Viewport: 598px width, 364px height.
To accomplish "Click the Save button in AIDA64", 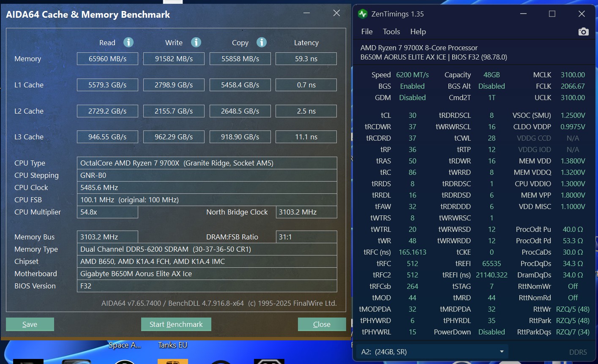I will pyautogui.click(x=30, y=324).
